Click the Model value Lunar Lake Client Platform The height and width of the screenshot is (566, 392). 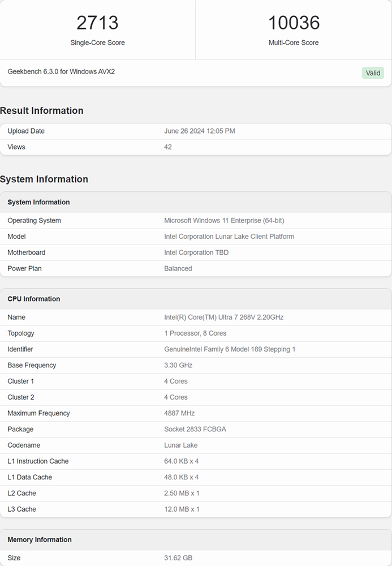[229, 237]
